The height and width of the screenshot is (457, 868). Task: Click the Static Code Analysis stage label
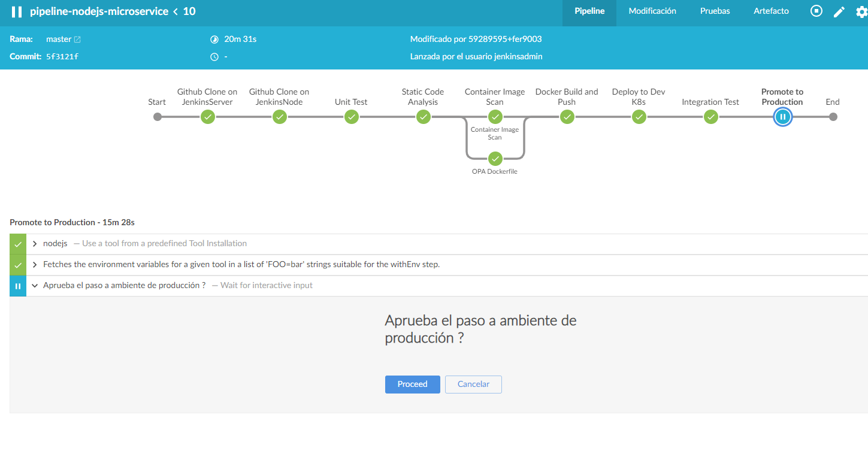423,97
